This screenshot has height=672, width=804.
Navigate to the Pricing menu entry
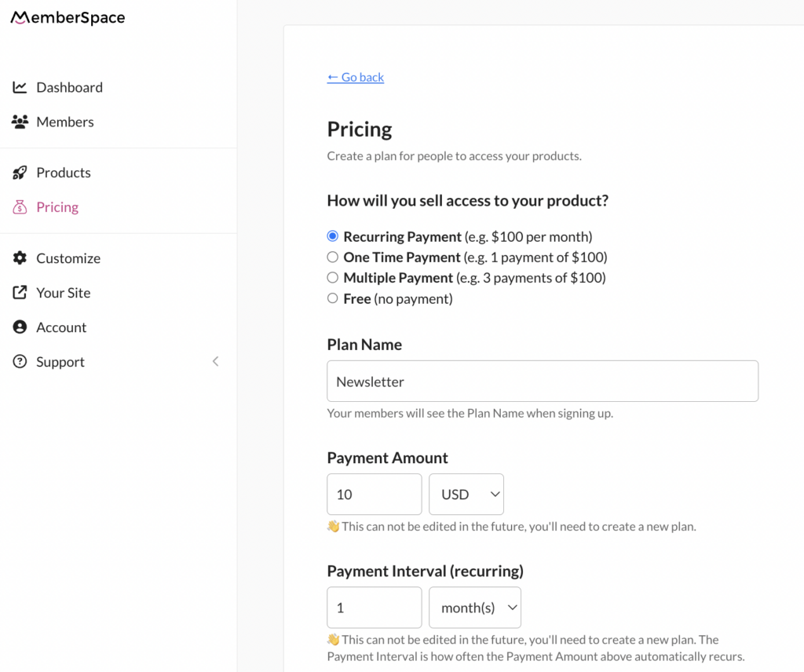tap(56, 206)
